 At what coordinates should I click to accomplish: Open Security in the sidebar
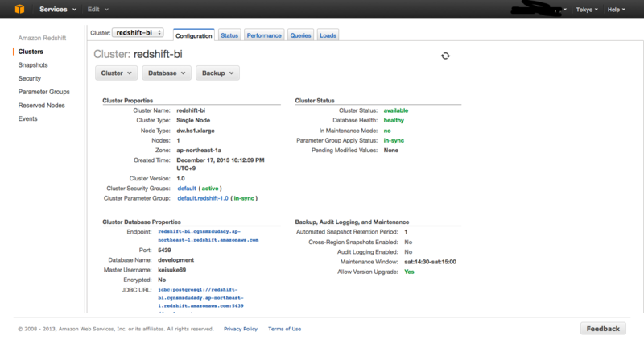pos(30,78)
